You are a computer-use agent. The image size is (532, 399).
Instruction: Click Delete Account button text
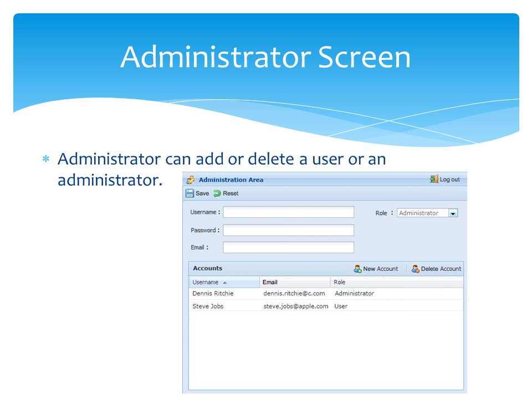pyautogui.click(x=441, y=269)
